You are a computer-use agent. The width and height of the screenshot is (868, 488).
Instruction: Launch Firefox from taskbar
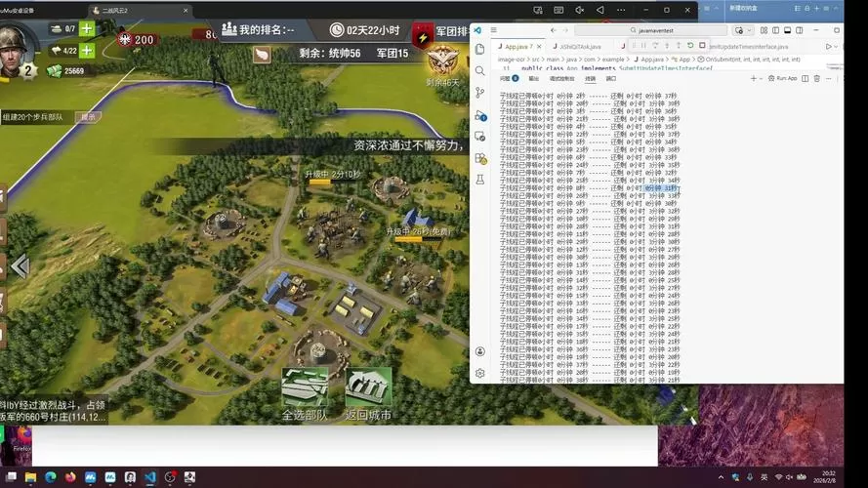70,477
